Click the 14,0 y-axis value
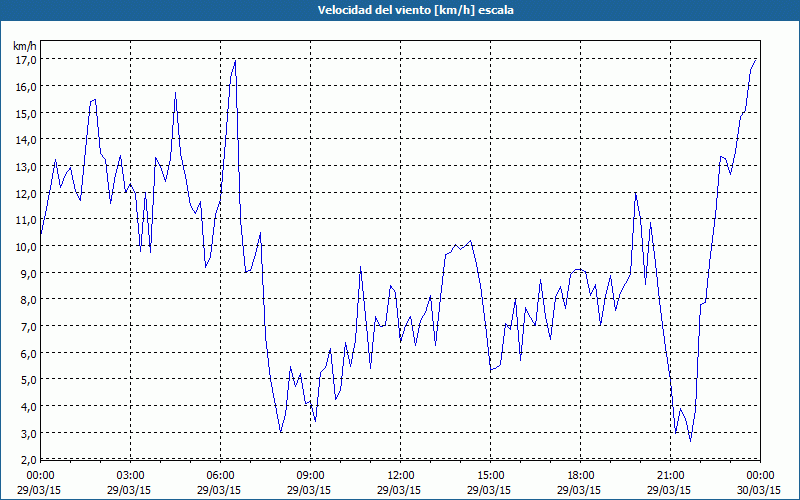Screen dimensions: 800x500 26,140
